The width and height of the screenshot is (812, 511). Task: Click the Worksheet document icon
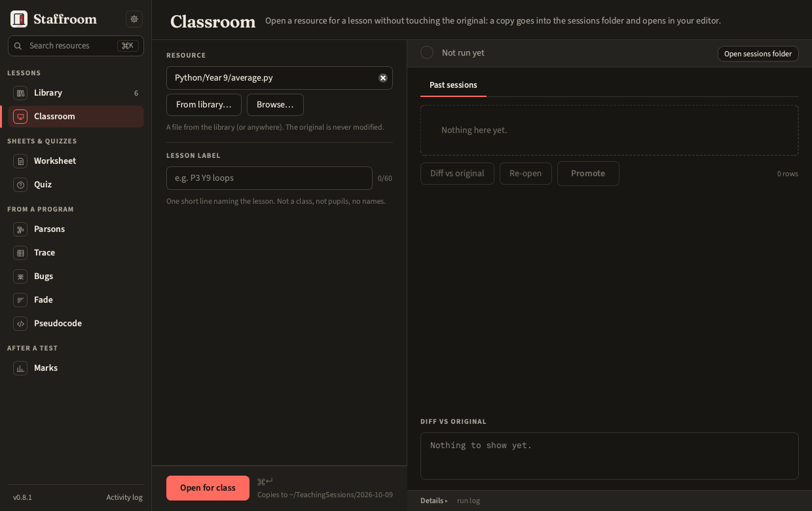tap(20, 161)
